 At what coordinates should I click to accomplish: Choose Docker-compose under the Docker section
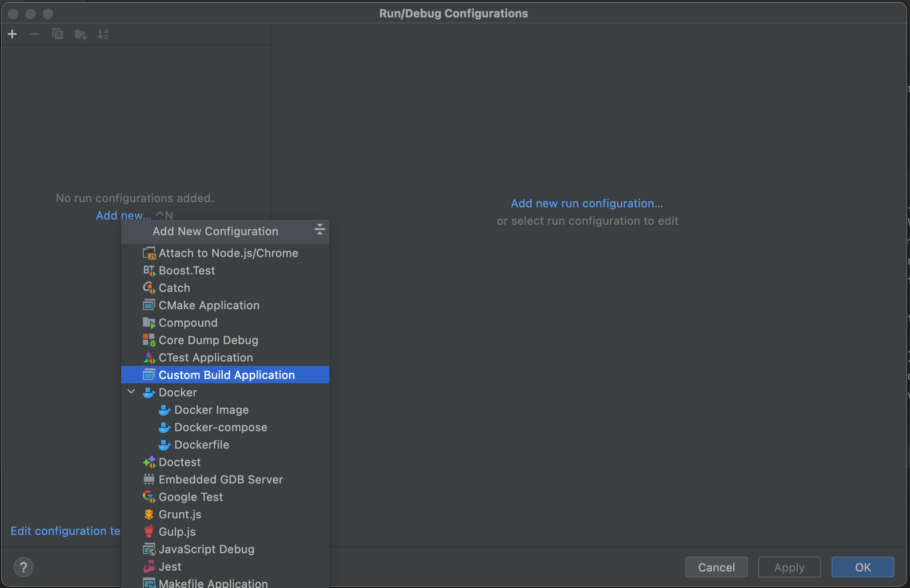pyautogui.click(x=221, y=427)
